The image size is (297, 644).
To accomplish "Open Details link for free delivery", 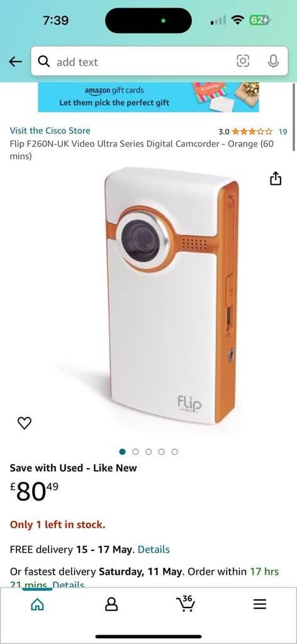I will point(154,550).
